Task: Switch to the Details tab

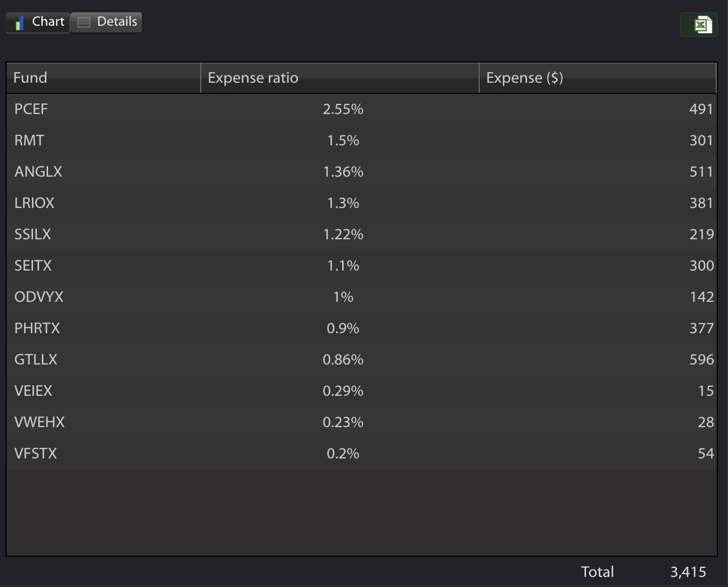Action: 106,22
